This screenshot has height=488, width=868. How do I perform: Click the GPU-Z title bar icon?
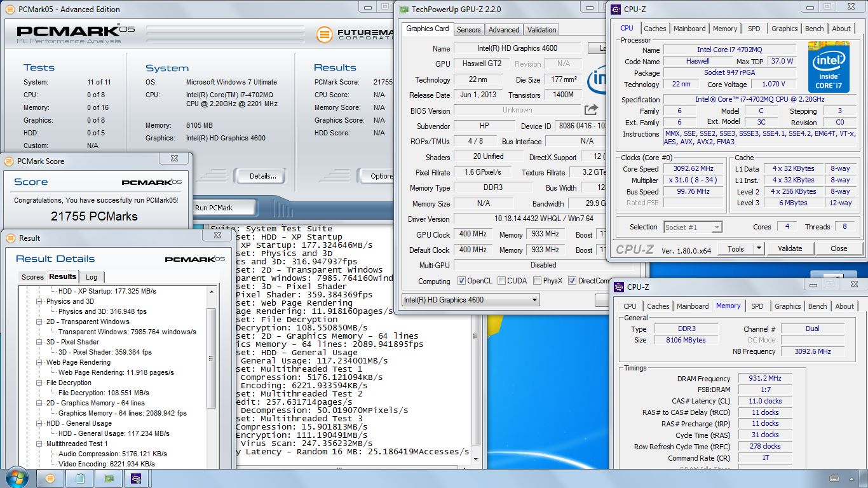click(403, 9)
